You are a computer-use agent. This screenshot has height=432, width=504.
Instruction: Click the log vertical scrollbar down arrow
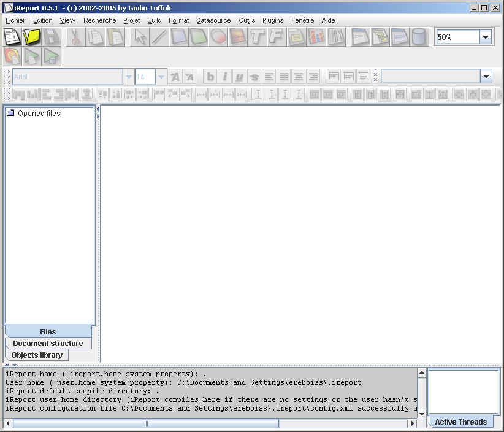[422, 414]
